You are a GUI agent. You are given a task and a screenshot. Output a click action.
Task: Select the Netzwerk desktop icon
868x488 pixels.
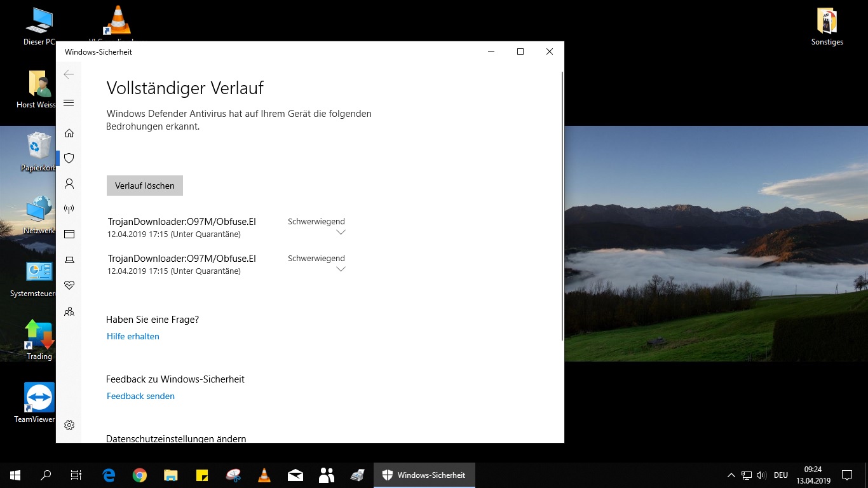pyautogui.click(x=39, y=215)
